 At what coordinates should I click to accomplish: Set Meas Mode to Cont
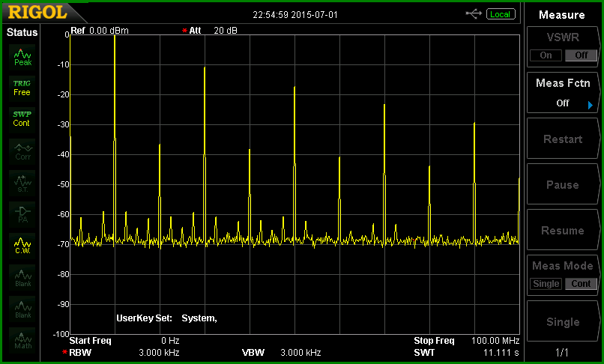point(581,284)
